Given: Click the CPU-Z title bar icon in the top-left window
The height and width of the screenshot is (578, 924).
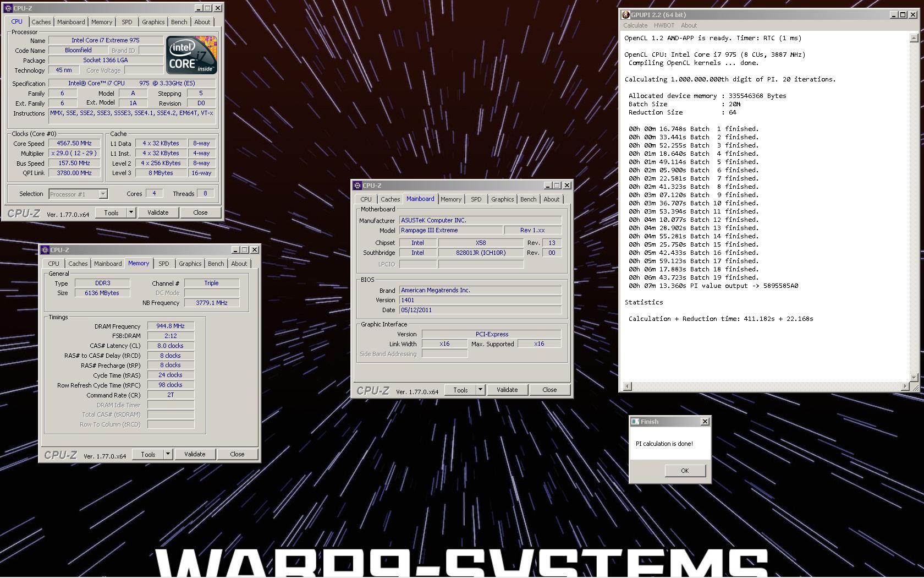Looking at the screenshot, I should tap(8, 8).
